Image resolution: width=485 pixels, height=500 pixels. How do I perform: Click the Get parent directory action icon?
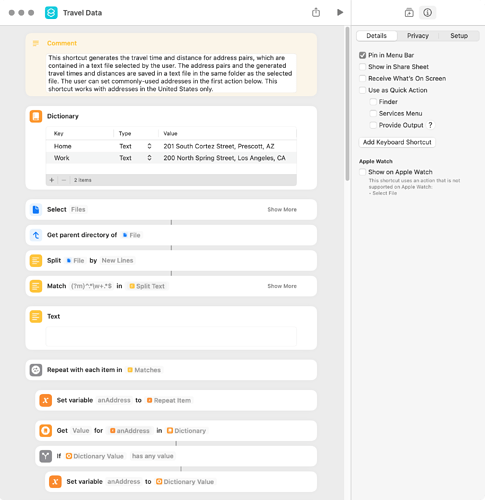36,235
